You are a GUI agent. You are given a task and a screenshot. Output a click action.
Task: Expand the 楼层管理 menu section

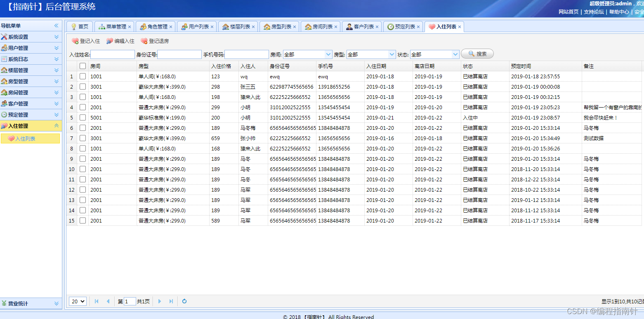[x=31, y=70]
